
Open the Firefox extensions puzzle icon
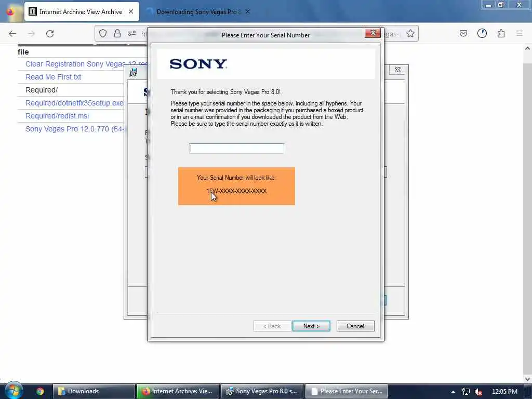(x=501, y=33)
